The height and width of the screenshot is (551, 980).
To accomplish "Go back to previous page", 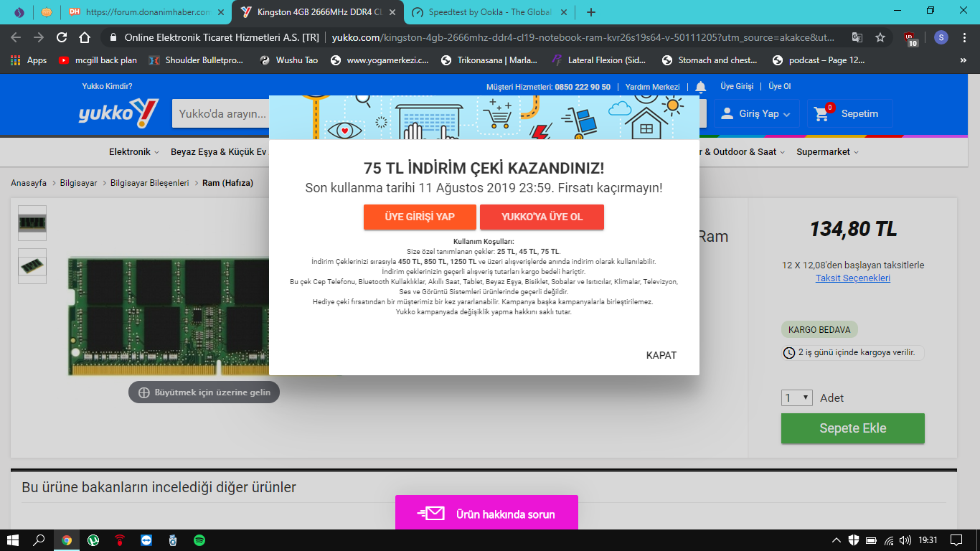I will pos(16,38).
